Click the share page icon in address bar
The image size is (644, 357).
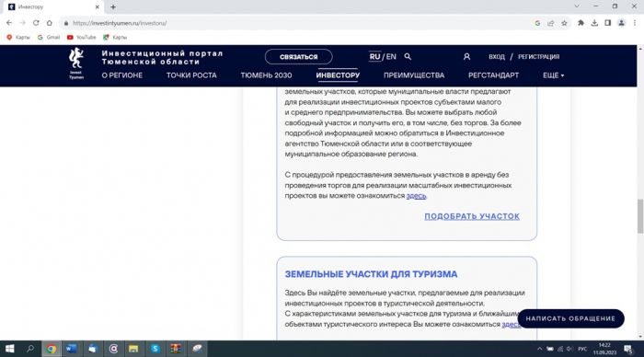[551, 23]
